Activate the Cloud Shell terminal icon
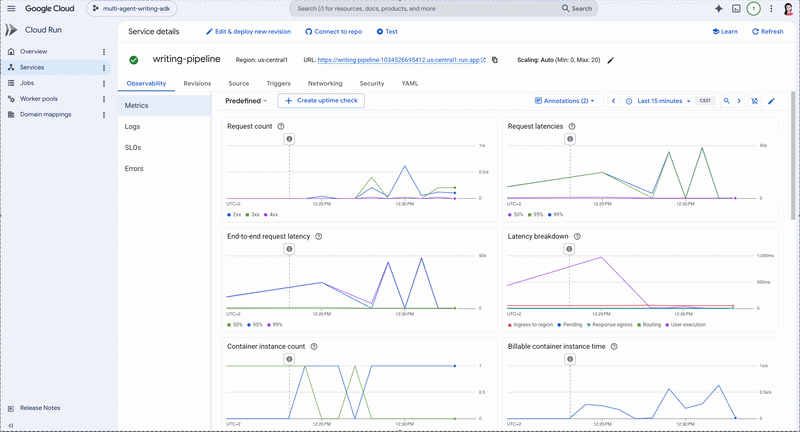This screenshot has height=432, width=800. pos(736,9)
